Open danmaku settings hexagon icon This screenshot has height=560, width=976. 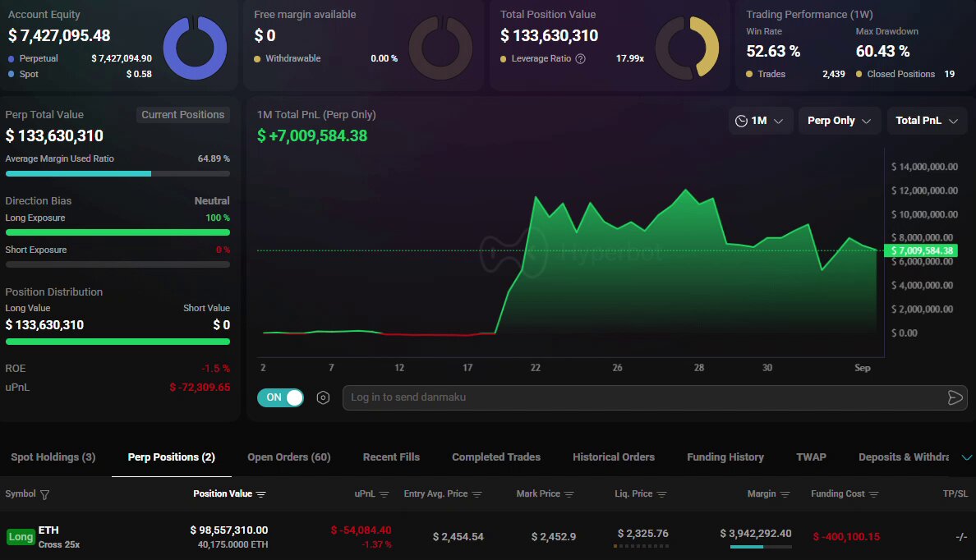[323, 397]
